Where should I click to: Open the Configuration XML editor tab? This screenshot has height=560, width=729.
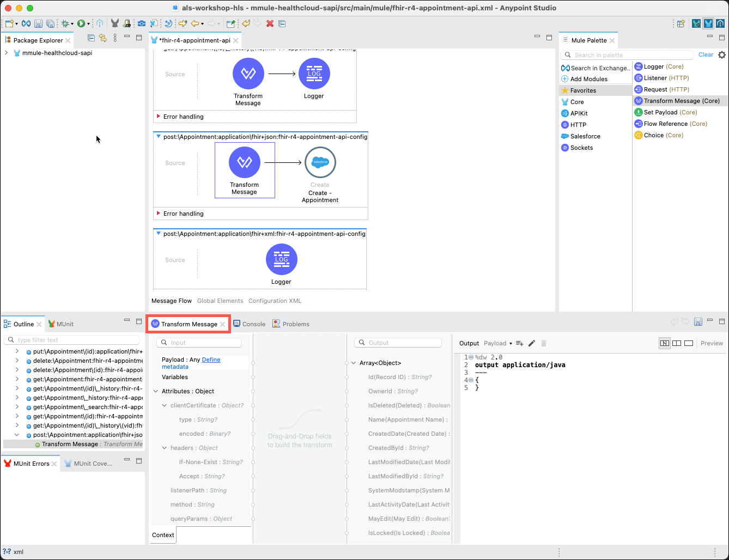(275, 301)
